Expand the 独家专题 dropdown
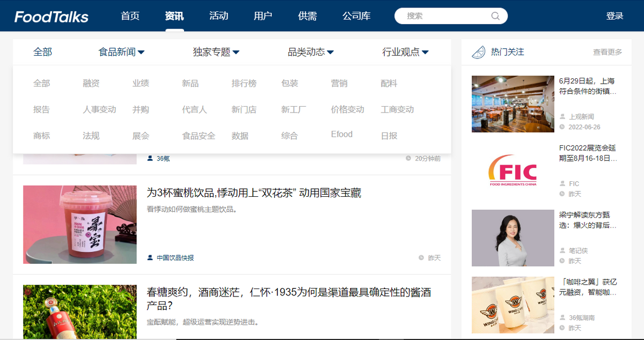The image size is (644, 340). 214,51
